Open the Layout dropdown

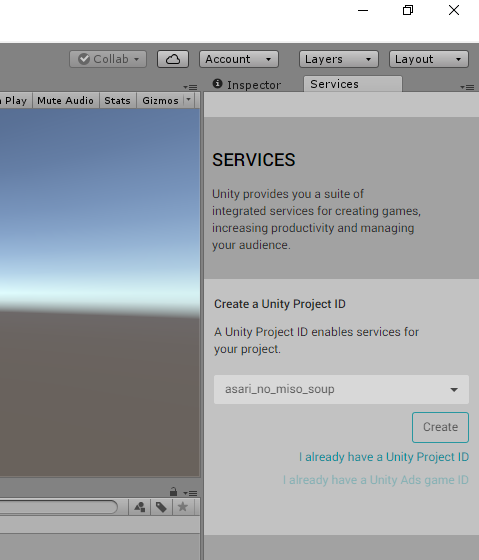coord(429,59)
